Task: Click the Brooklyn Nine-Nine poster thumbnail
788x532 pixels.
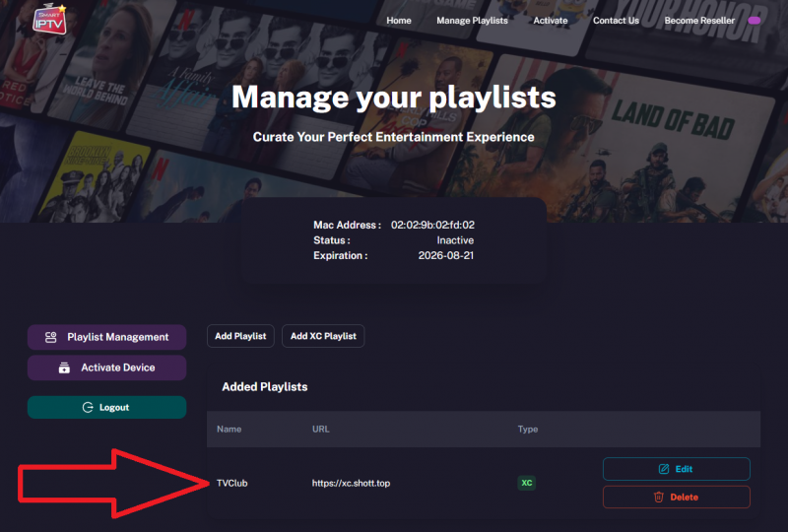Action: click(93, 178)
